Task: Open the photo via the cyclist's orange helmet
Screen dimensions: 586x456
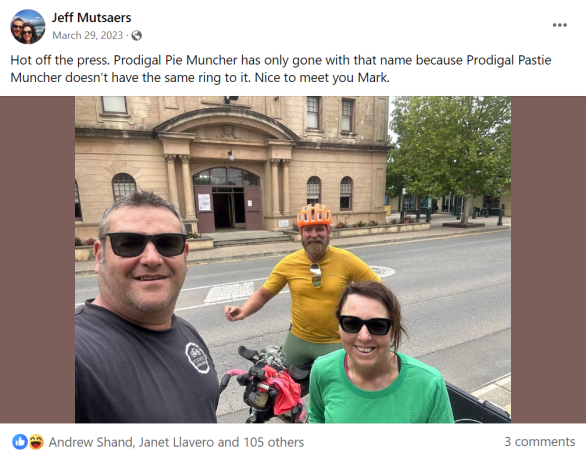Action: click(x=314, y=215)
